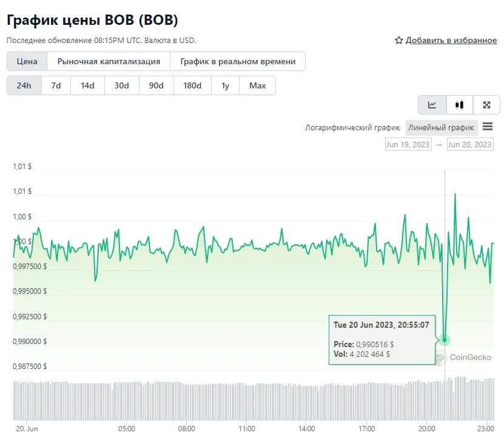Select the Цена view
The height and width of the screenshot is (438, 504).
point(26,61)
